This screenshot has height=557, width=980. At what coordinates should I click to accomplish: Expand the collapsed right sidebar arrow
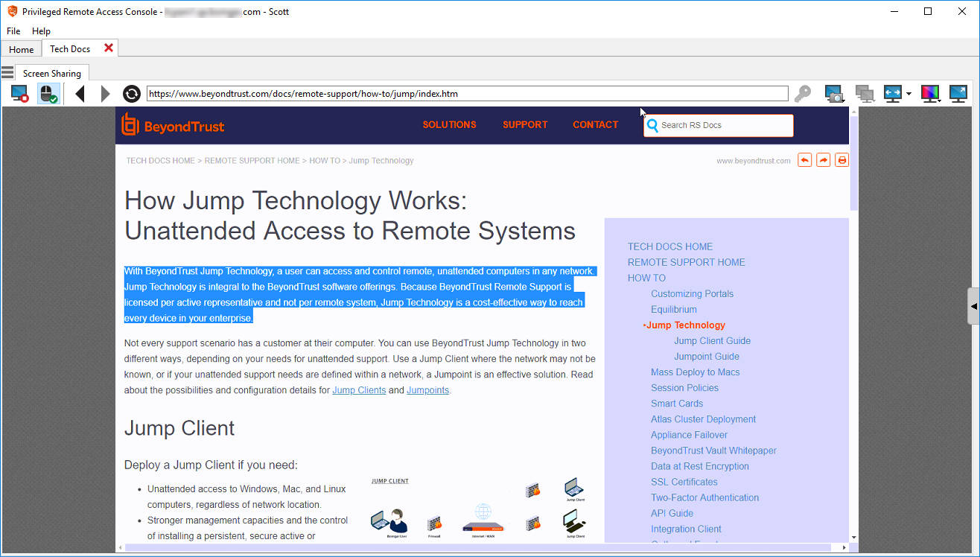[973, 306]
